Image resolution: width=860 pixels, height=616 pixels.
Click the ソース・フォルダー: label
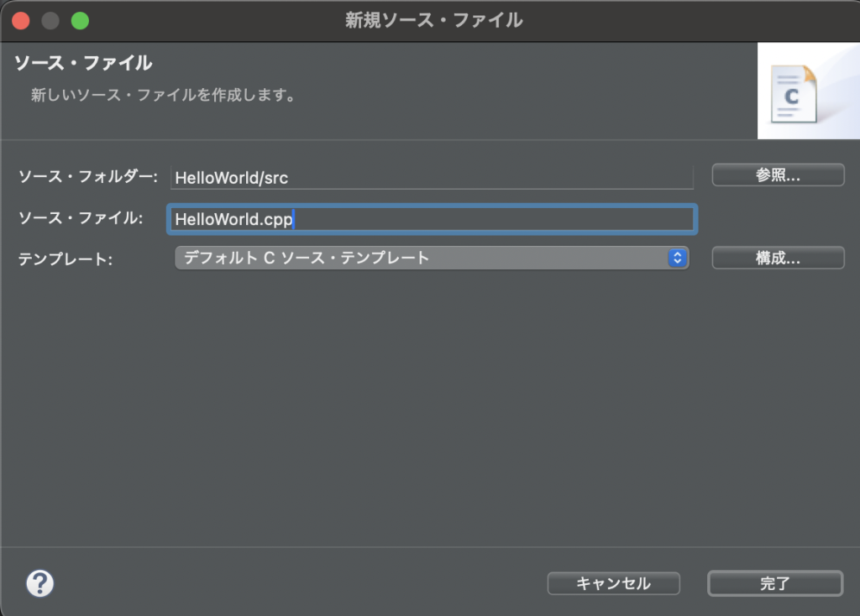[87, 177]
